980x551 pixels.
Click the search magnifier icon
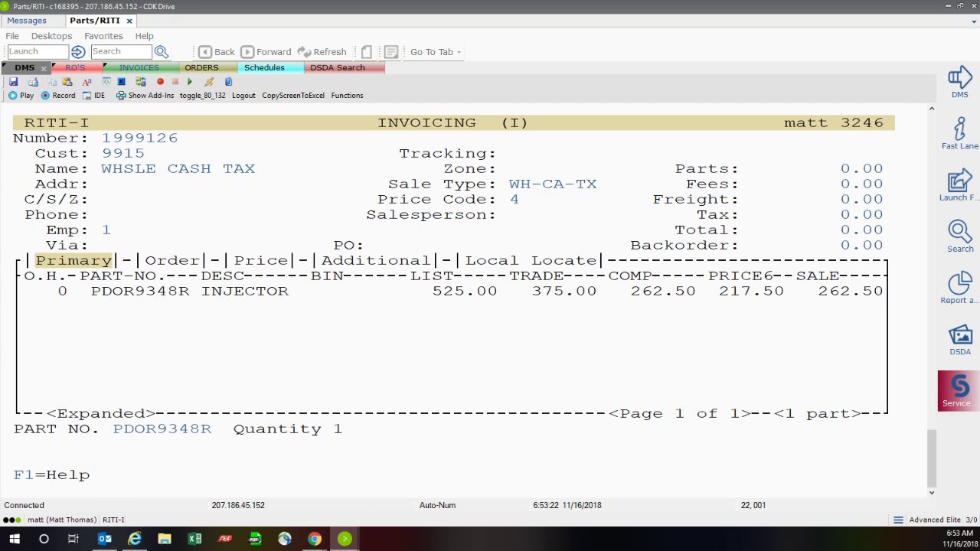(x=162, y=51)
